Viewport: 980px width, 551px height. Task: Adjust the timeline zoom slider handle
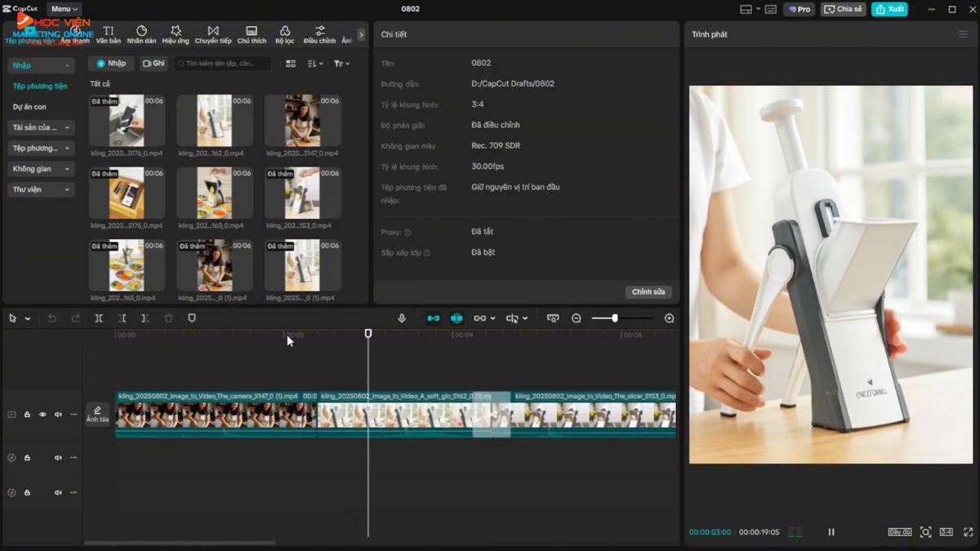615,318
